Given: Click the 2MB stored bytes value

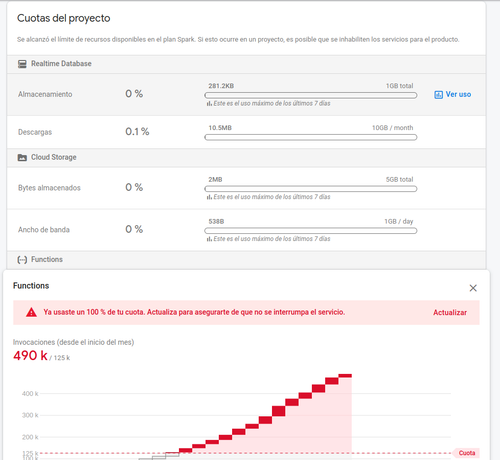Looking at the screenshot, I should pyautogui.click(x=215, y=180).
